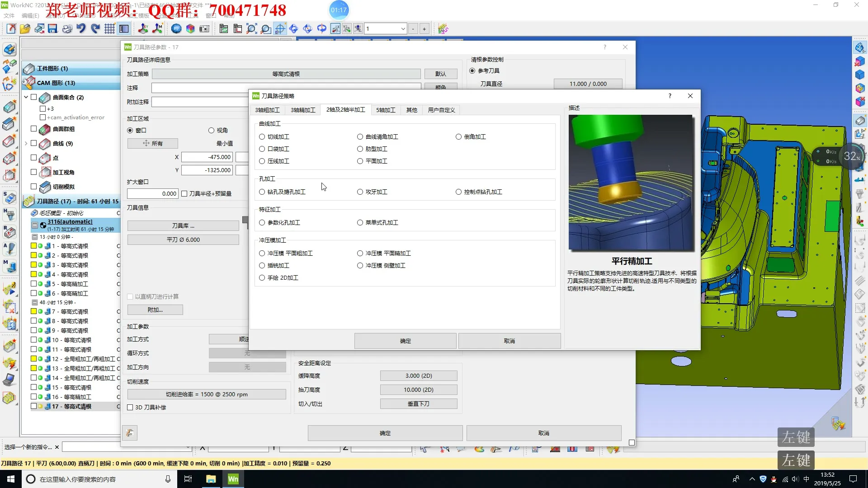Open the toolbar number combo box
This screenshot has width=868, height=488.
(402, 29)
